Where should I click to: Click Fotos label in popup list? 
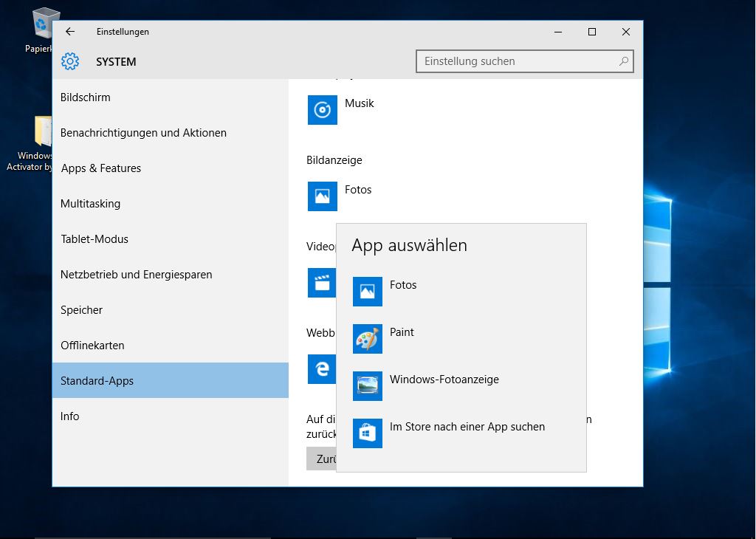point(403,285)
